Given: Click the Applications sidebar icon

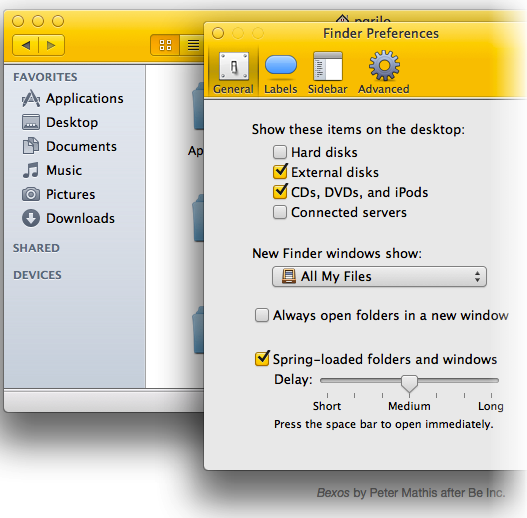Looking at the screenshot, I should (x=31, y=98).
